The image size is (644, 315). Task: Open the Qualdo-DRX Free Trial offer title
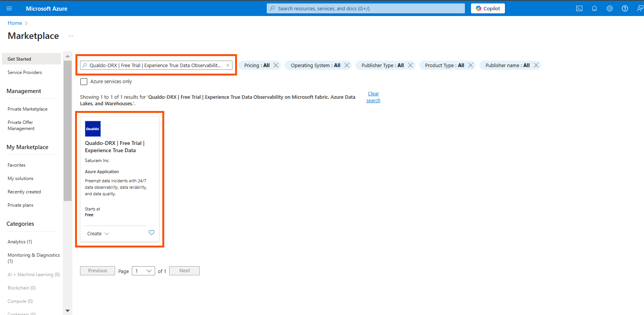pos(115,147)
